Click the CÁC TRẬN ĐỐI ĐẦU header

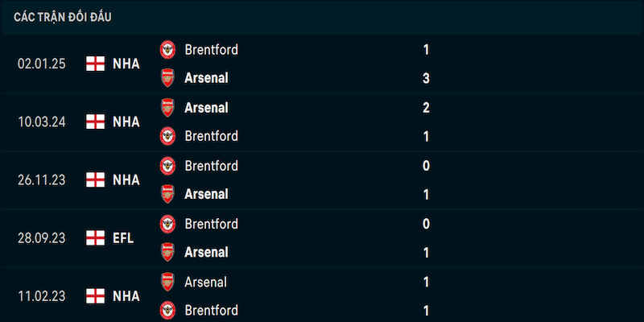point(63,17)
